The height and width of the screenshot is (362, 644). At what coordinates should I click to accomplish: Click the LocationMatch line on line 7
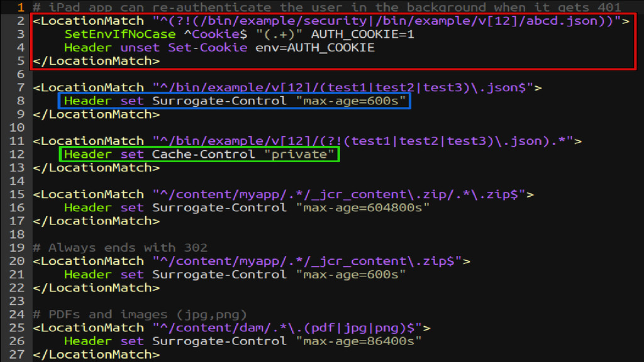(287, 88)
